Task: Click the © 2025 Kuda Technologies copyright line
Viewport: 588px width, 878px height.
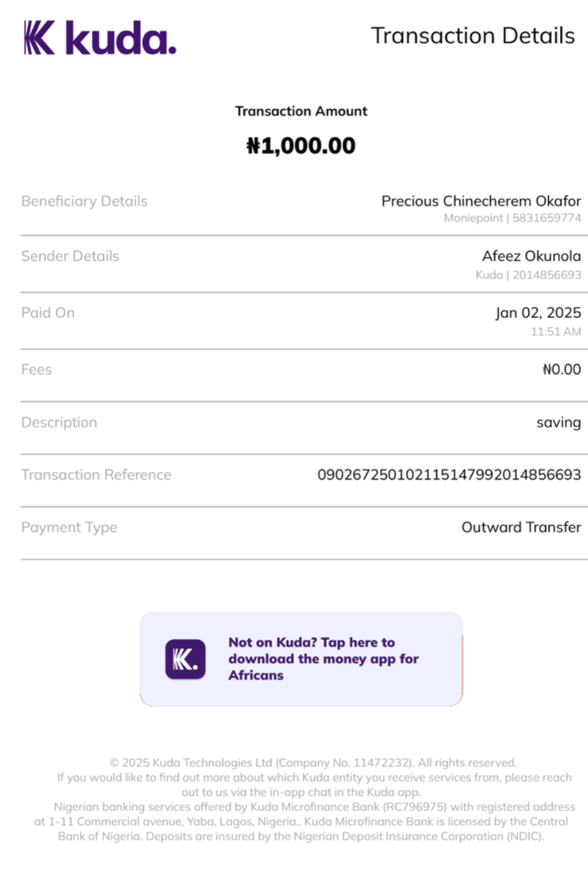Action: 313,763
